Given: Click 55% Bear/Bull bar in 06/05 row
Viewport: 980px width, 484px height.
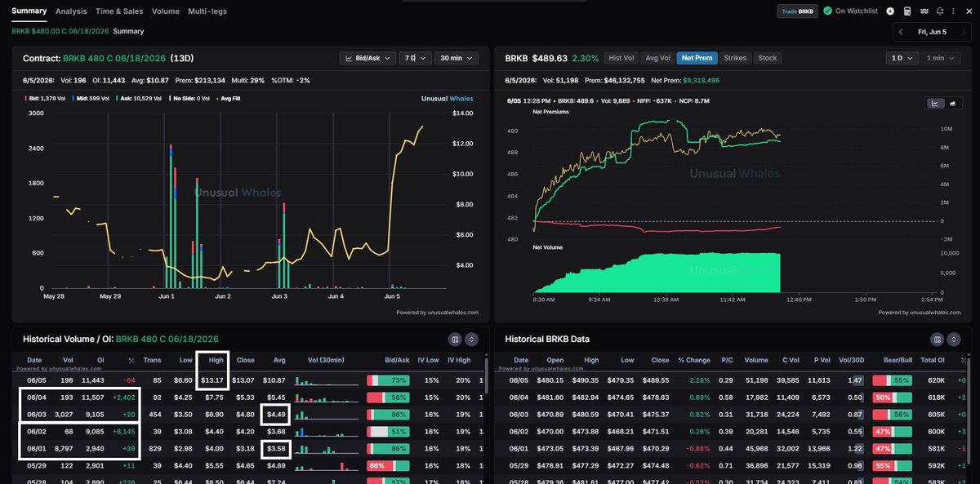Looking at the screenshot, I should [x=893, y=380].
